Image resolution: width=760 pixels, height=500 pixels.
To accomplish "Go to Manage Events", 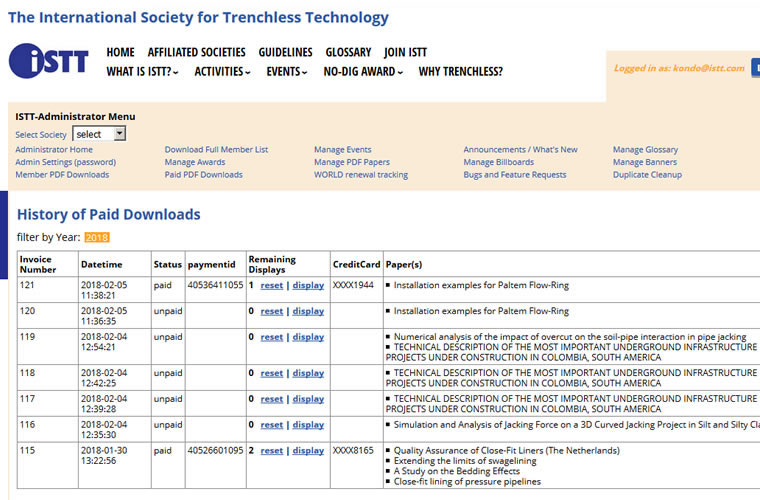I will [x=343, y=150].
